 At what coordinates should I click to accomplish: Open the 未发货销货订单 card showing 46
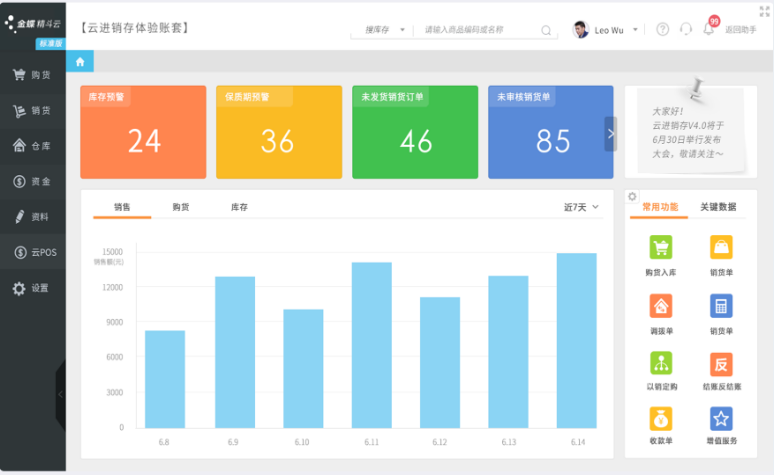pyautogui.click(x=415, y=132)
